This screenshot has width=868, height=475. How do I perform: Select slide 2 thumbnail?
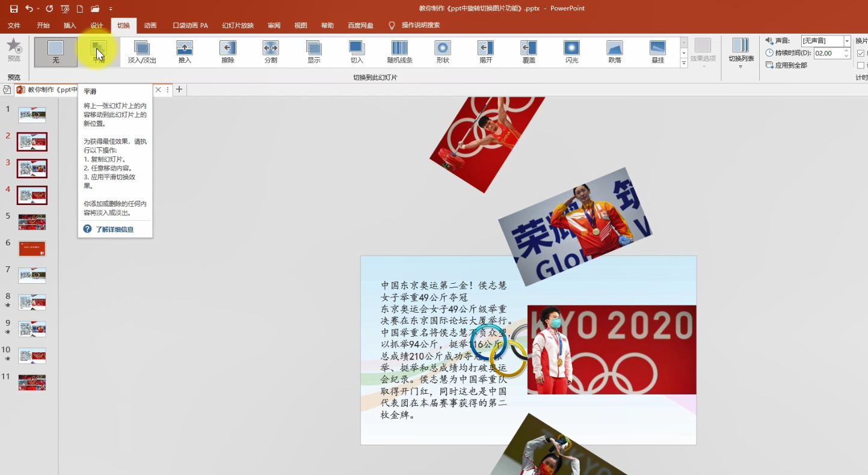click(32, 142)
